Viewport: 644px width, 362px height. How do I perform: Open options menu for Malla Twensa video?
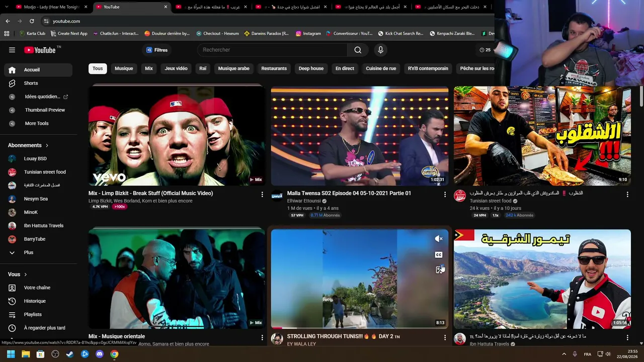point(445,194)
